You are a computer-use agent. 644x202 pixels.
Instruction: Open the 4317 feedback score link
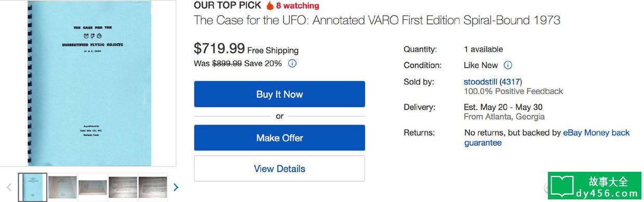[511, 82]
